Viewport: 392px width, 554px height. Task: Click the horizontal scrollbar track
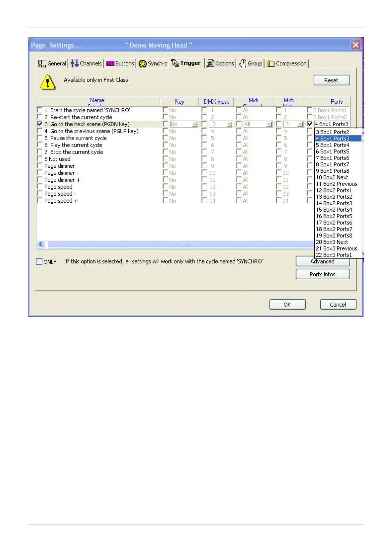[x=132, y=244]
